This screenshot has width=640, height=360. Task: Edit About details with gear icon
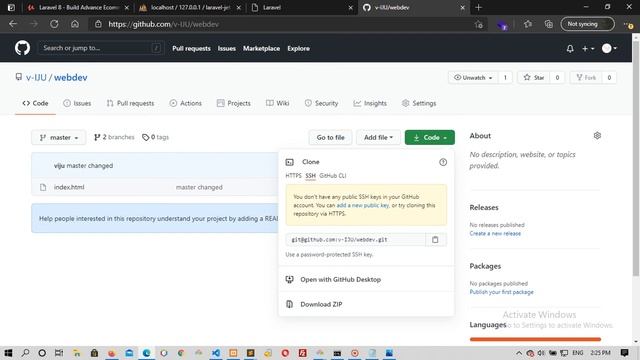point(597,136)
